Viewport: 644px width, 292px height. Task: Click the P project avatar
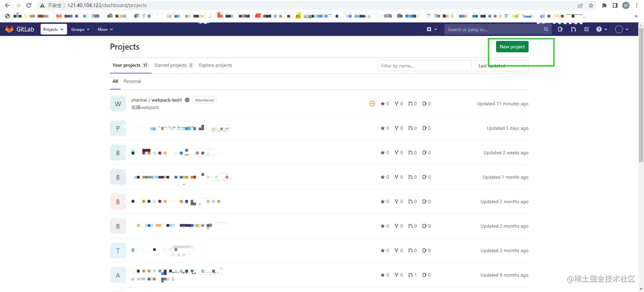pos(118,128)
